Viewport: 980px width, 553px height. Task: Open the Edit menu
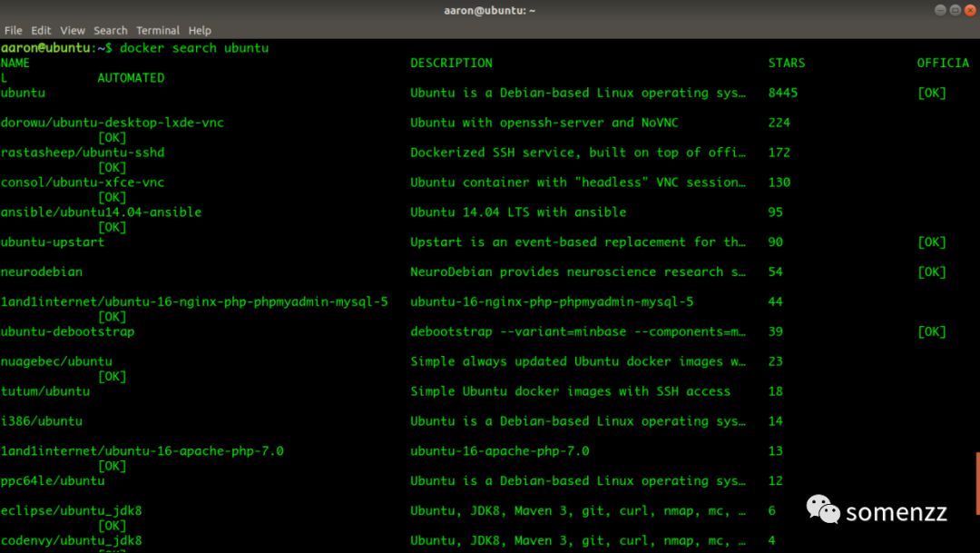41,30
